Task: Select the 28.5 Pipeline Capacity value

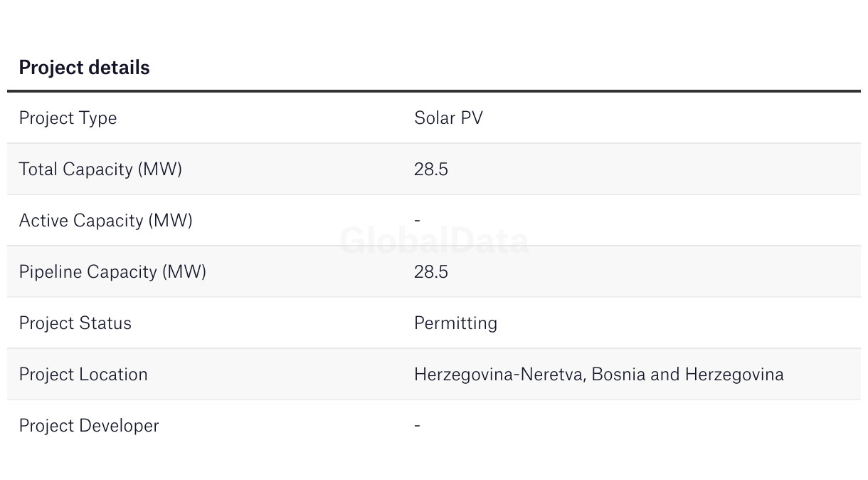Action: click(431, 272)
